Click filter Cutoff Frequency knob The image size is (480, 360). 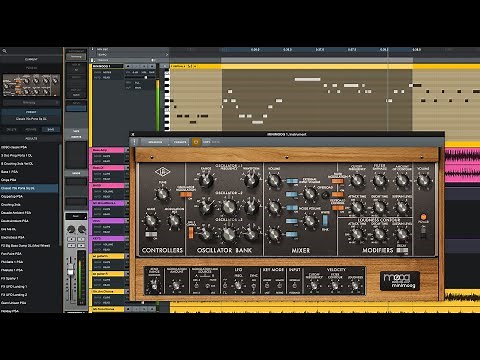[357, 180]
